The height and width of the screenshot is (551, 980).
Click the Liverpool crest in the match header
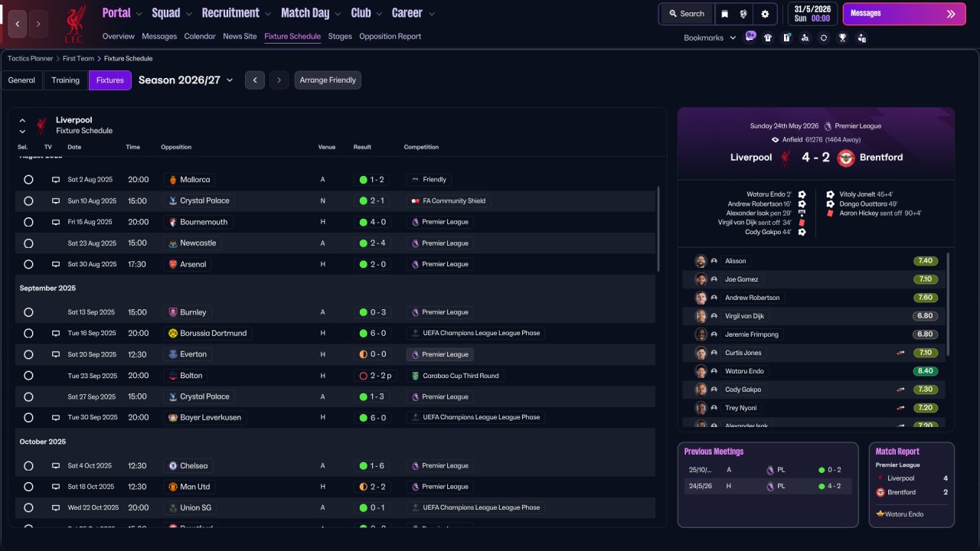coord(785,158)
